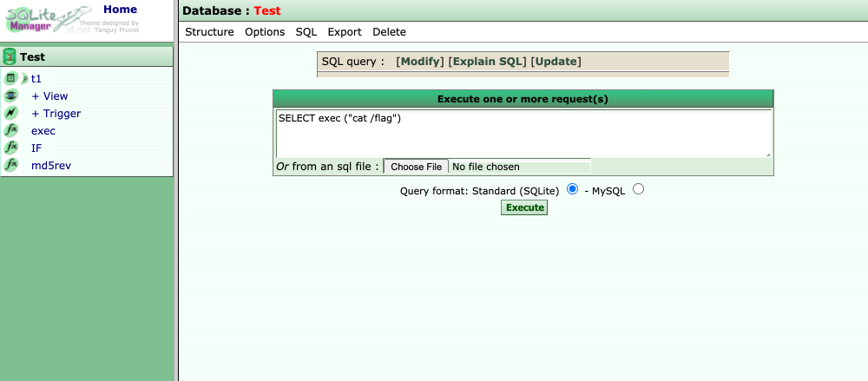
Task: Click inside the SQL query textarea
Action: (523, 134)
